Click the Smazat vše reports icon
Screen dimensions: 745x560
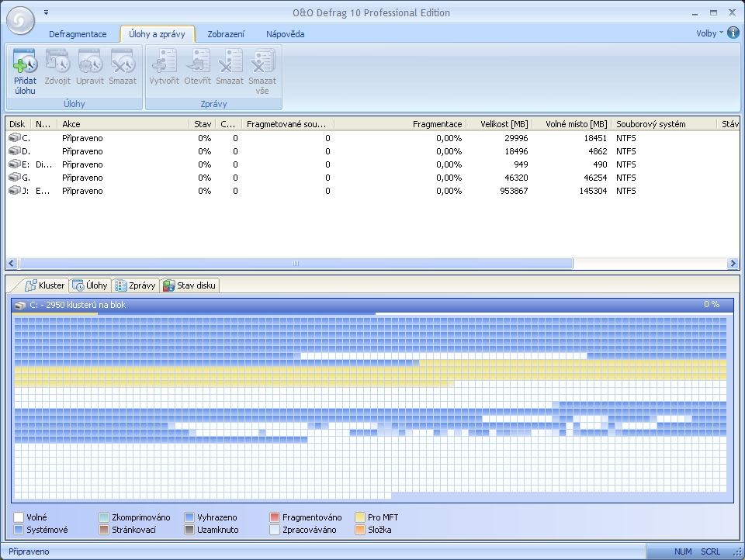click(262, 61)
